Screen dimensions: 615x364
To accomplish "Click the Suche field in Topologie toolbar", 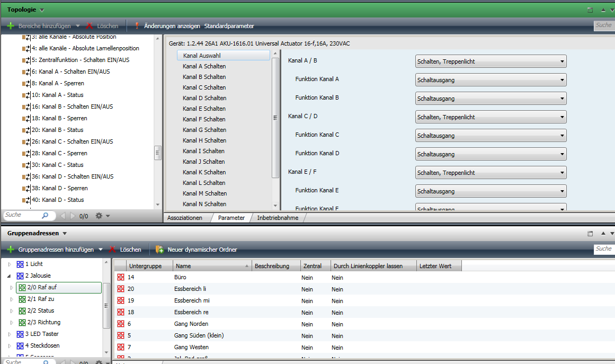I will click(604, 25).
